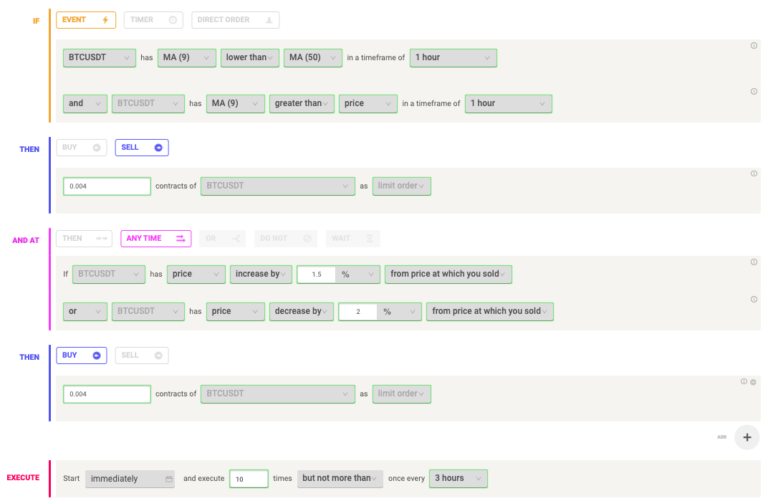Viewport: 768px width, 501px height.
Task: Click info icon on price increase row
Action: pos(754,262)
